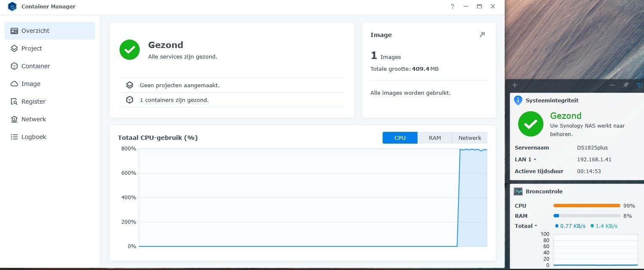The width and height of the screenshot is (644, 270).
Task: Click the network throughput graph in Broncontrole
Action: [595, 249]
